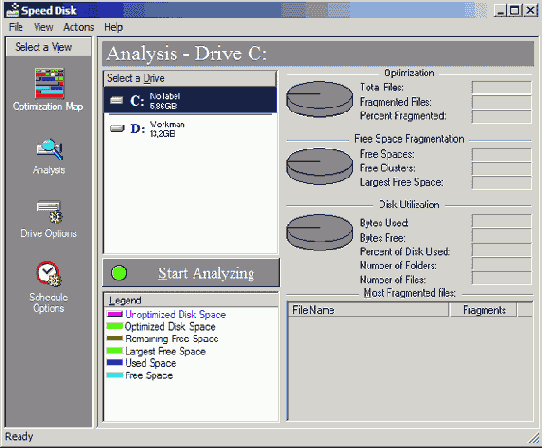Sort by FileName column header
This screenshot has height=448, width=542.
click(x=368, y=310)
